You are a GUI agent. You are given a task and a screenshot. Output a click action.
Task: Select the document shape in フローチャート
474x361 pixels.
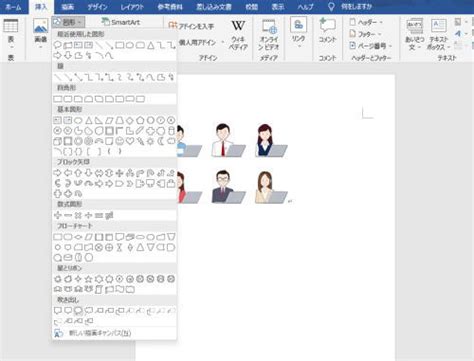coord(119,237)
